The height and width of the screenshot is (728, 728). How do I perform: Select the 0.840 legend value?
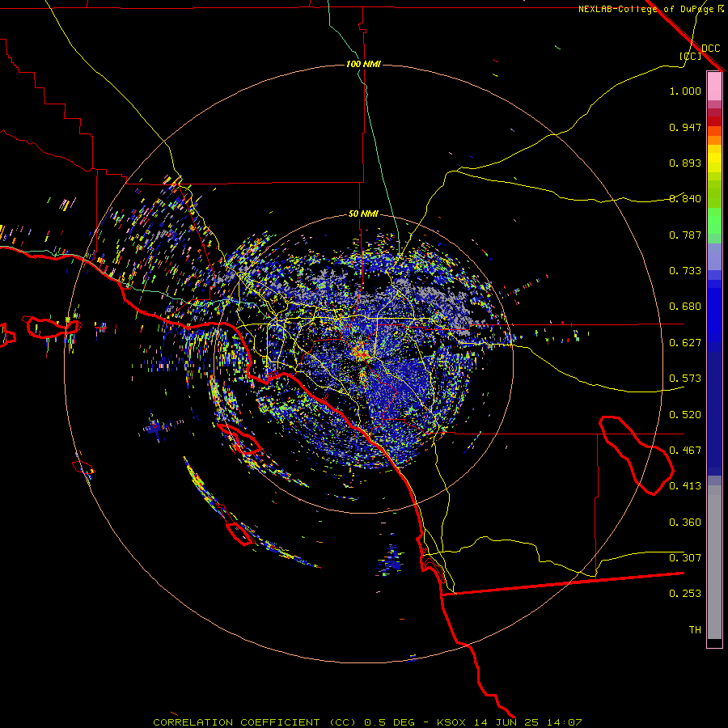(x=685, y=199)
